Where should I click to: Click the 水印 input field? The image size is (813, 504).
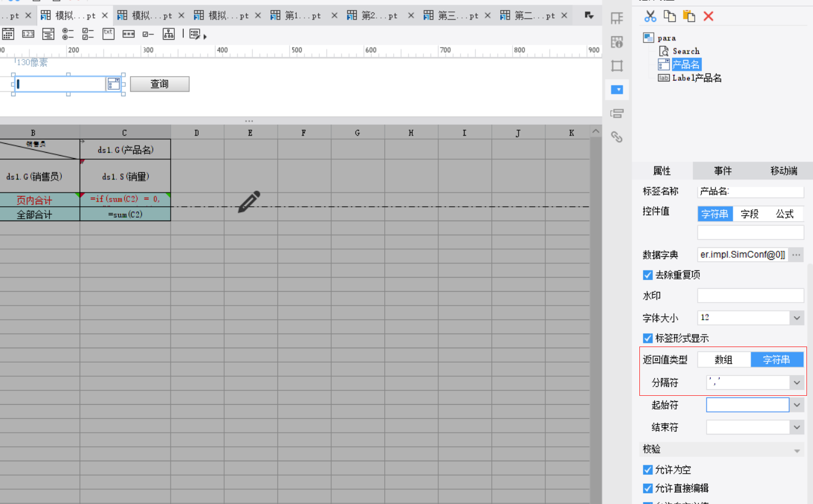click(x=751, y=295)
